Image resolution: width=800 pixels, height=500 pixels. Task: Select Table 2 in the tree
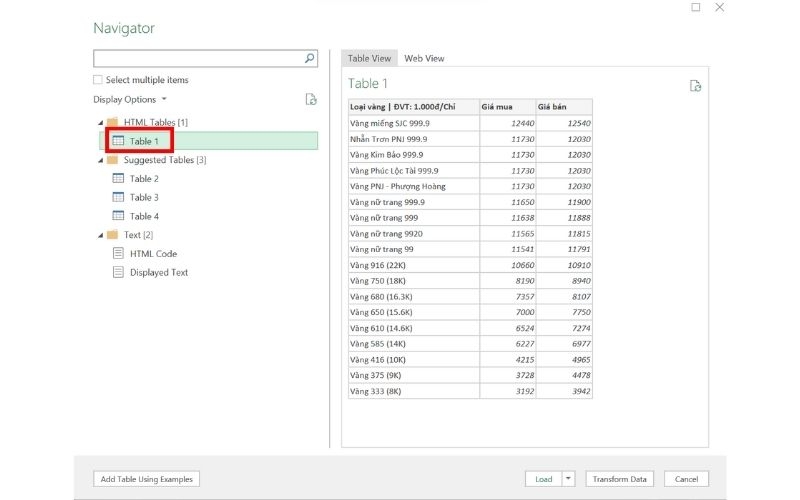pos(144,179)
